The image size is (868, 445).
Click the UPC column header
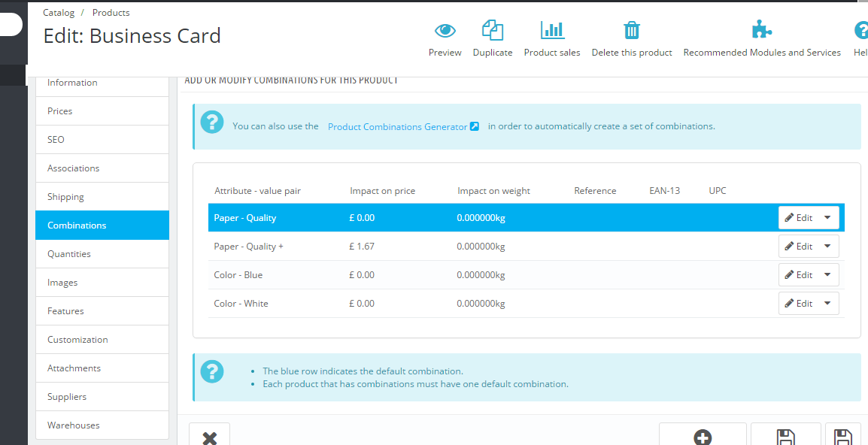pos(718,191)
